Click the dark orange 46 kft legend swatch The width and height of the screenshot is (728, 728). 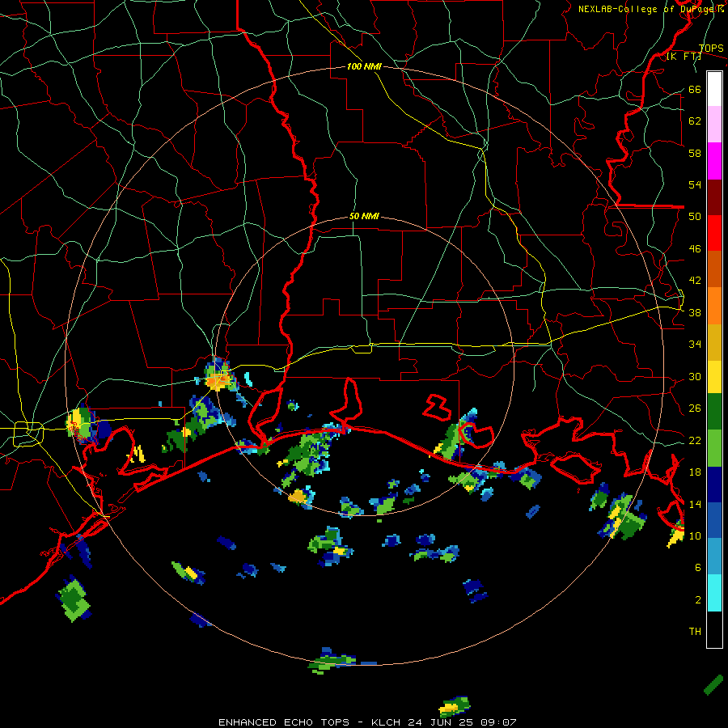714,269
